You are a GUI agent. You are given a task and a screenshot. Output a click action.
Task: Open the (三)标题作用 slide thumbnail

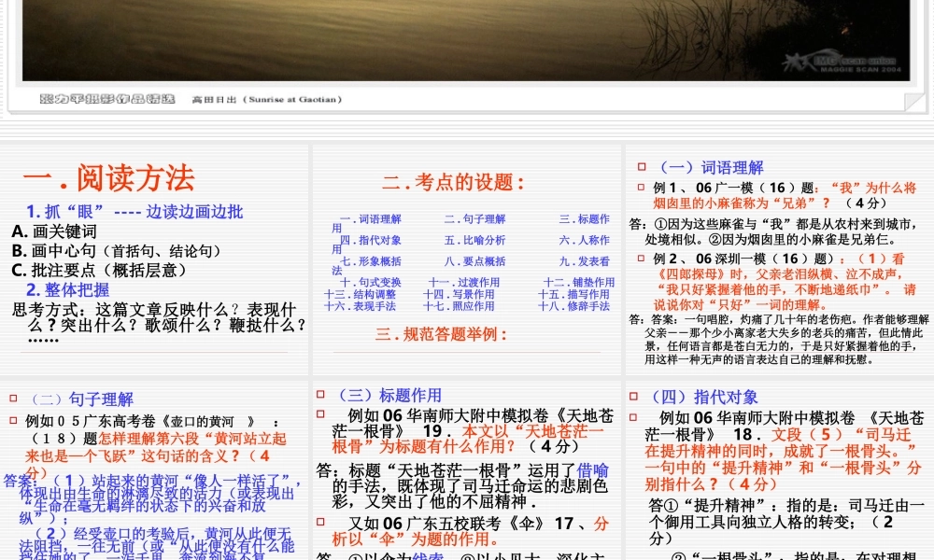466,470
